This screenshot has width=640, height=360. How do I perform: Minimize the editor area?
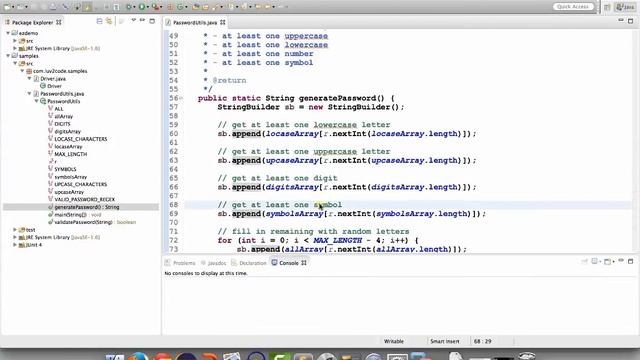pos(621,20)
